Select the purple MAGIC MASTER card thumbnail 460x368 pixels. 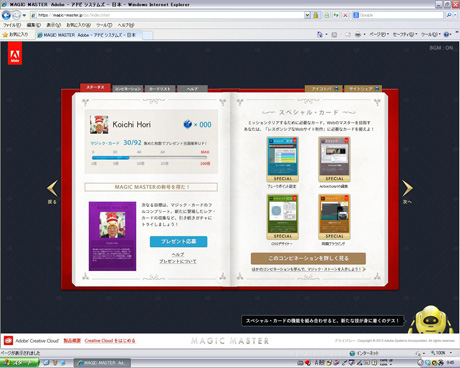[x=112, y=236]
